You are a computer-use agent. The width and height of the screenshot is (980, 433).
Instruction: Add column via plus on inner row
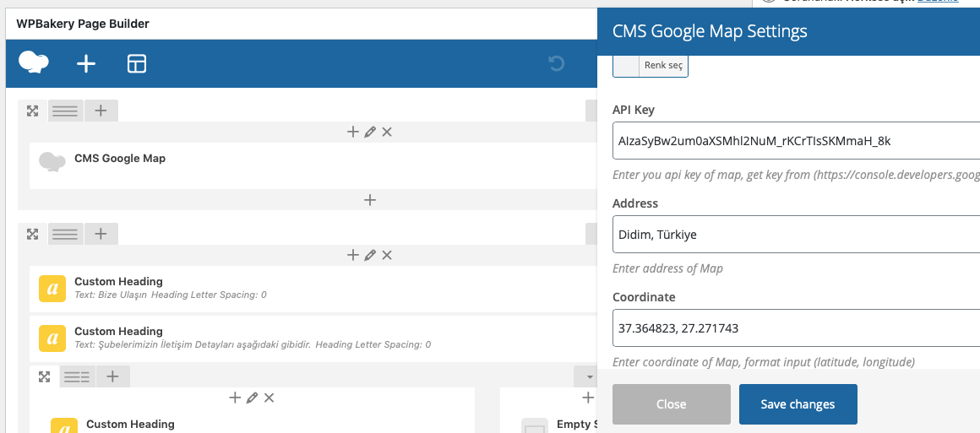tap(112, 376)
